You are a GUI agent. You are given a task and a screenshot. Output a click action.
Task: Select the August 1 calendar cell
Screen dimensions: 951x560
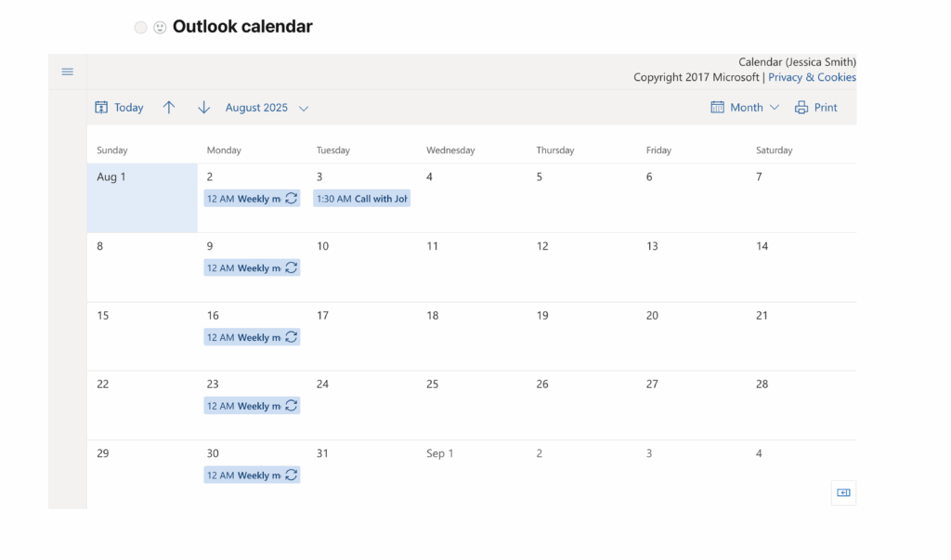[x=141, y=198]
